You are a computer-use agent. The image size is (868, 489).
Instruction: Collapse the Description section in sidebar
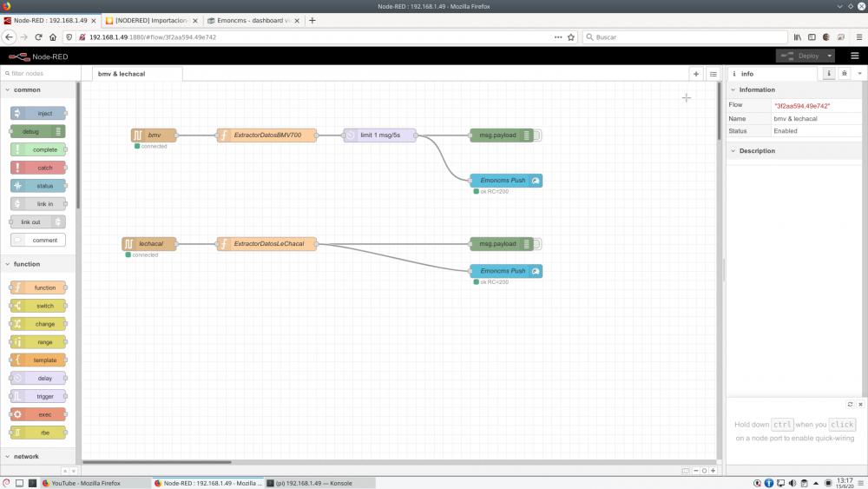pyautogui.click(x=794, y=150)
